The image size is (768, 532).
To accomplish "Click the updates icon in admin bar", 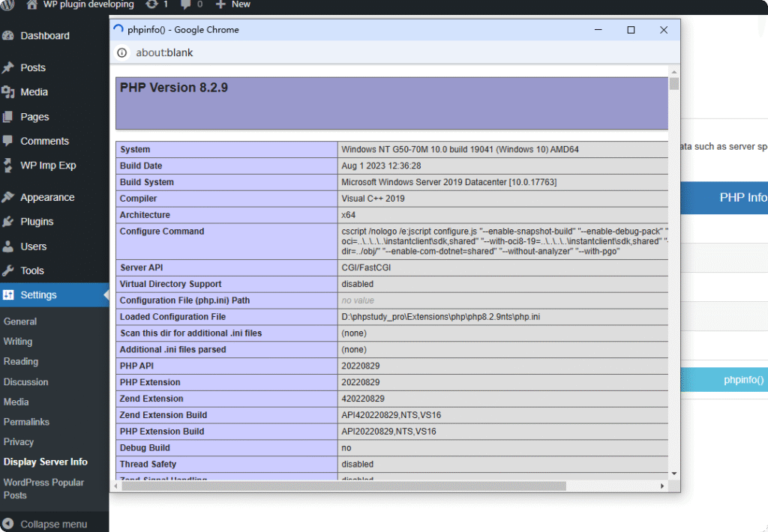I will click(152, 4).
